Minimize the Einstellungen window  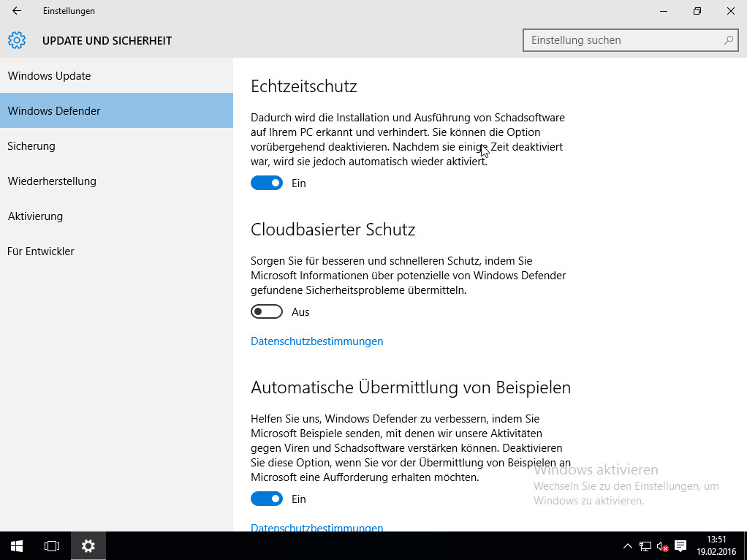click(x=664, y=11)
